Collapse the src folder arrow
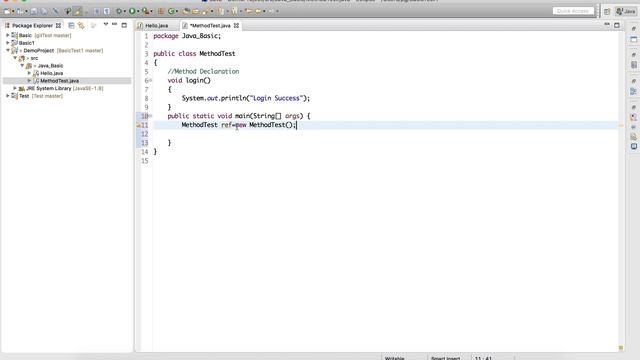 (15, 58)
